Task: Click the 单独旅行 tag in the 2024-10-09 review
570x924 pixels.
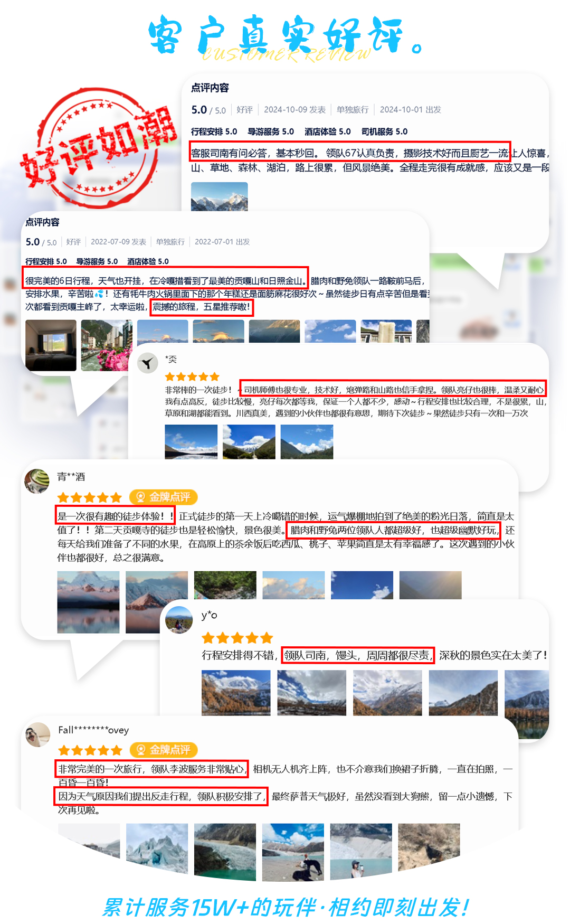Action: (353, 110)
